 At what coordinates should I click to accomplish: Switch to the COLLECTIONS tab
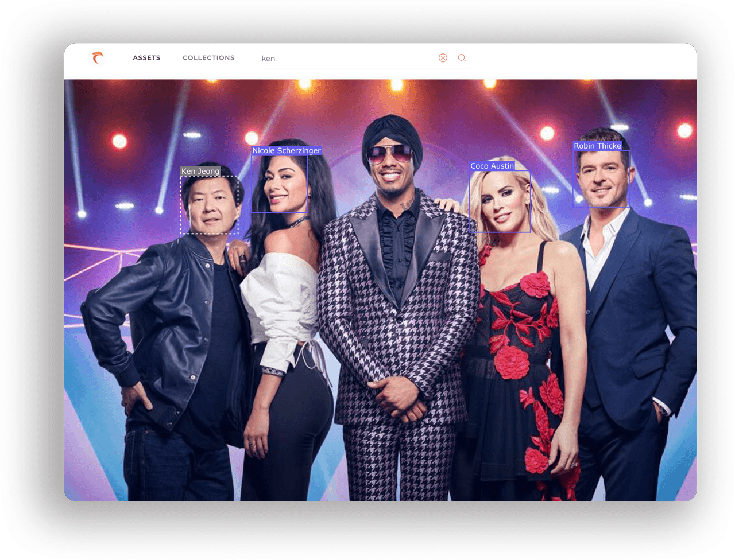[x=208, y=58]
